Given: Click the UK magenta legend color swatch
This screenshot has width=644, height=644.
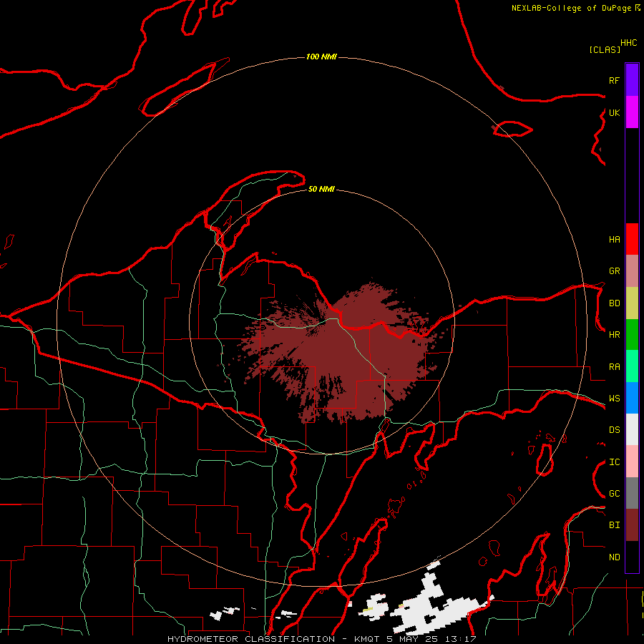Looking at the screenshot, I should [632, 112].
